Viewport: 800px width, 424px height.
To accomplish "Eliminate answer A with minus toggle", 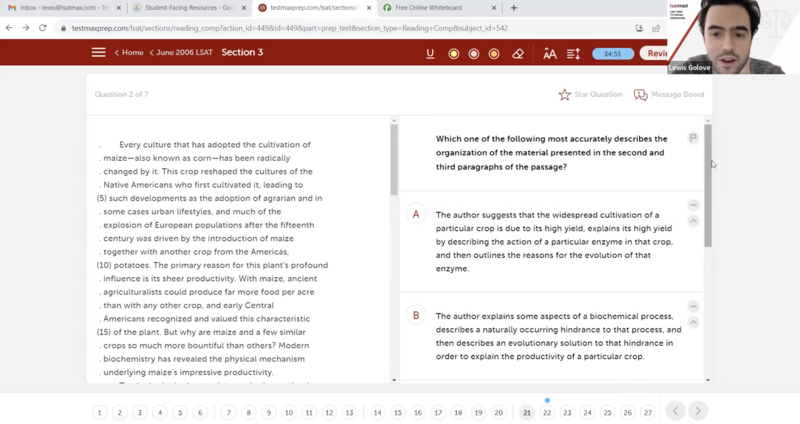I will point(693,205).
